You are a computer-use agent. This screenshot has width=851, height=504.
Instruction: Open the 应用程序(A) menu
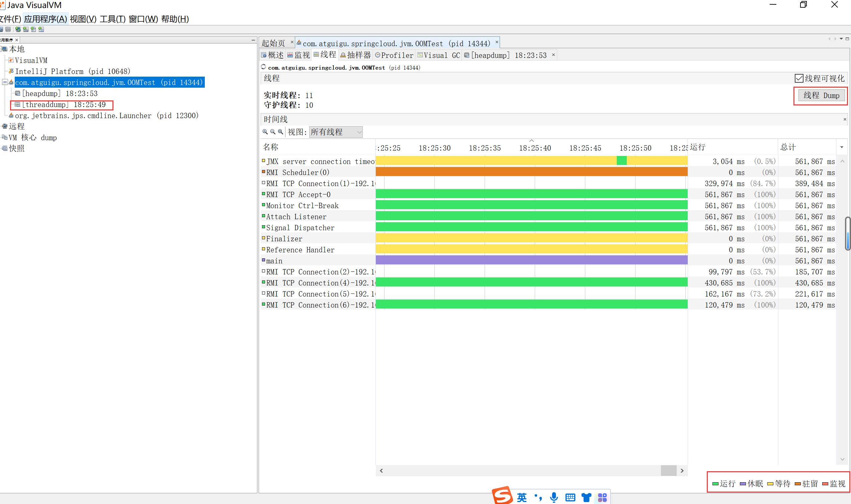tap(45, 19)
